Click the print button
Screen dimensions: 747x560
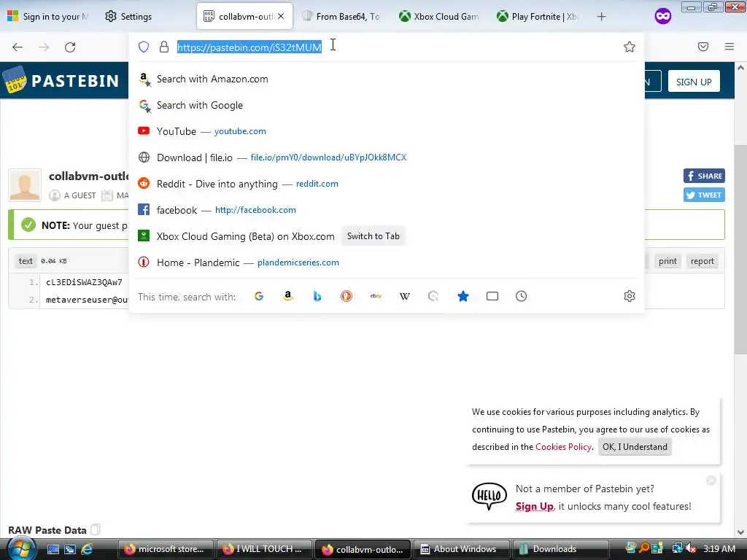coord(667,261)
